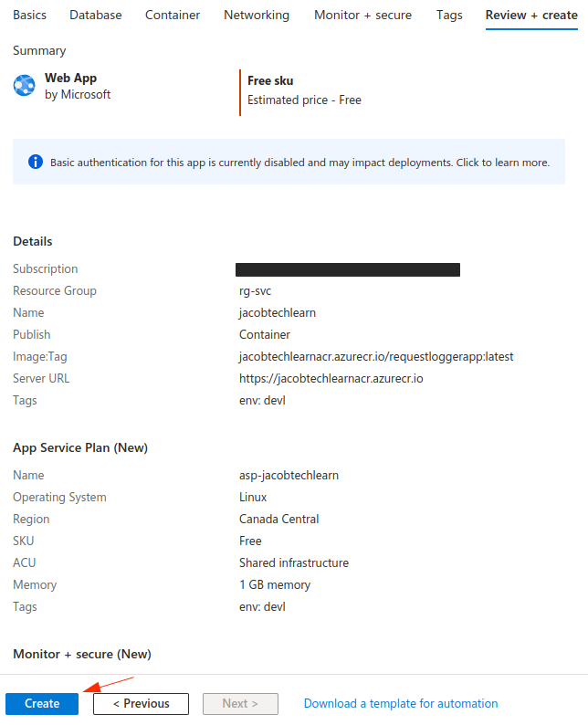The height and width of the screenshot is (725, 588).
Task: Switch to the Database tab
Action: [95, 16]
